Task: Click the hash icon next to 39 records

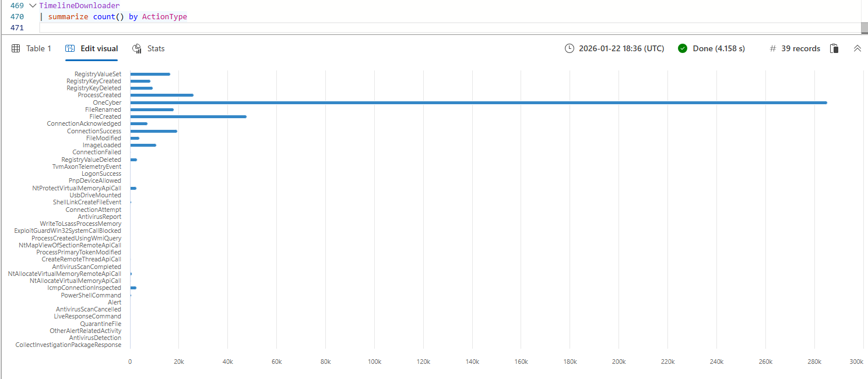Action: [773, 49]
